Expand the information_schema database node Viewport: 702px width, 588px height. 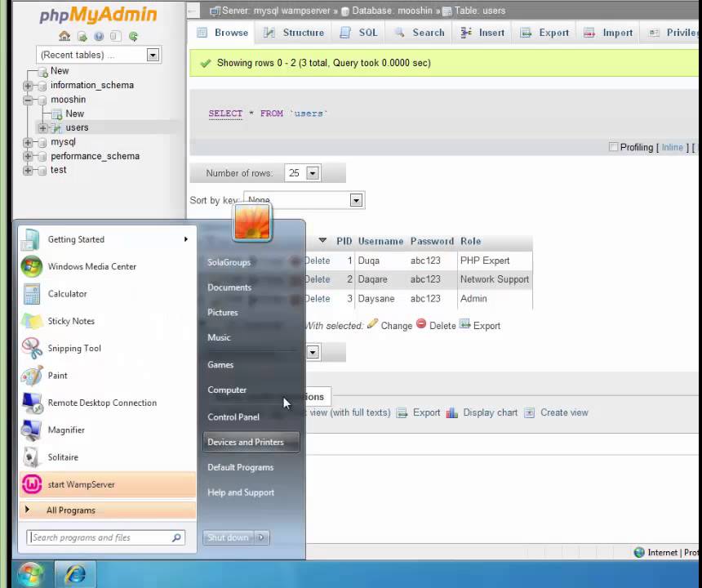point(28,86)
